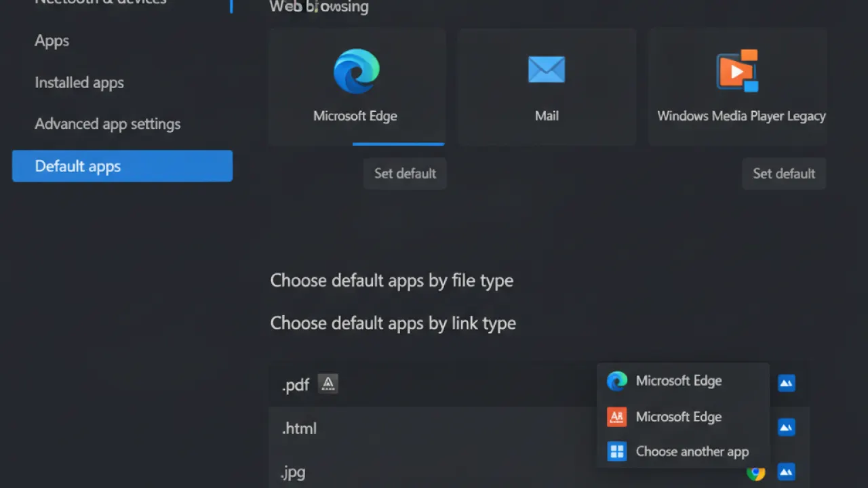Select the Default apps sidebar item
This screenshot has width=868, height=488.
click(122, 166)
